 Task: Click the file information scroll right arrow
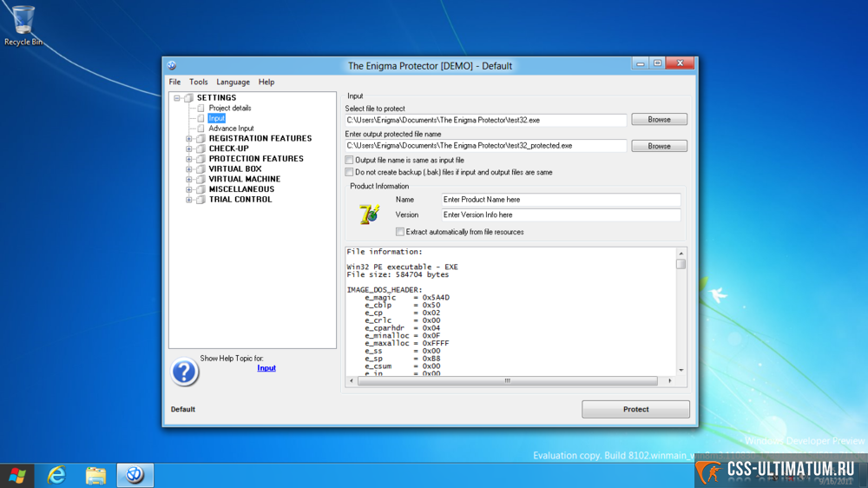pyautogui.click(x=670, y=380)
